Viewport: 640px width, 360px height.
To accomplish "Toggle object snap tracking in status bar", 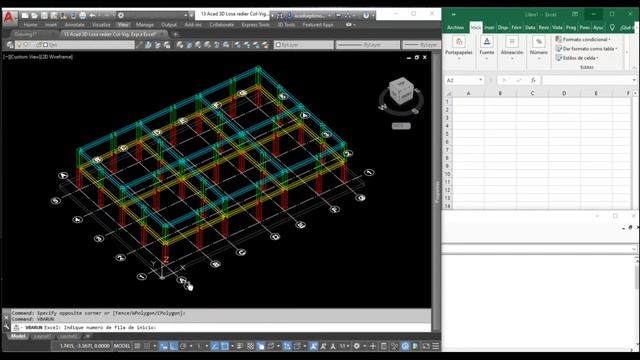I will coord(215,346).
